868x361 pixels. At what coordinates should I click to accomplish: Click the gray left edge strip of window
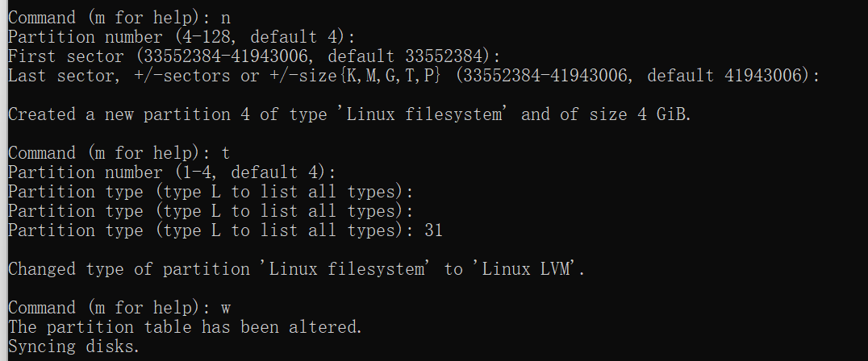click(x=3, y=180)
